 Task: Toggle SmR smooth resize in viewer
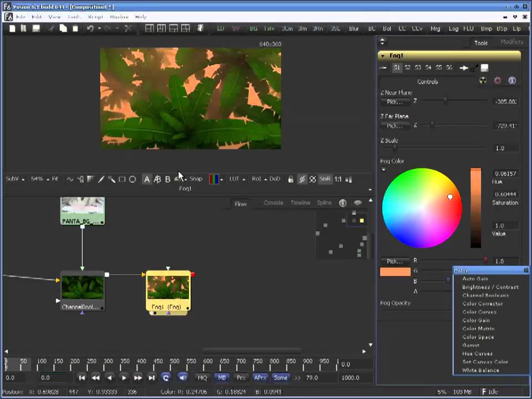click(324, 179)
